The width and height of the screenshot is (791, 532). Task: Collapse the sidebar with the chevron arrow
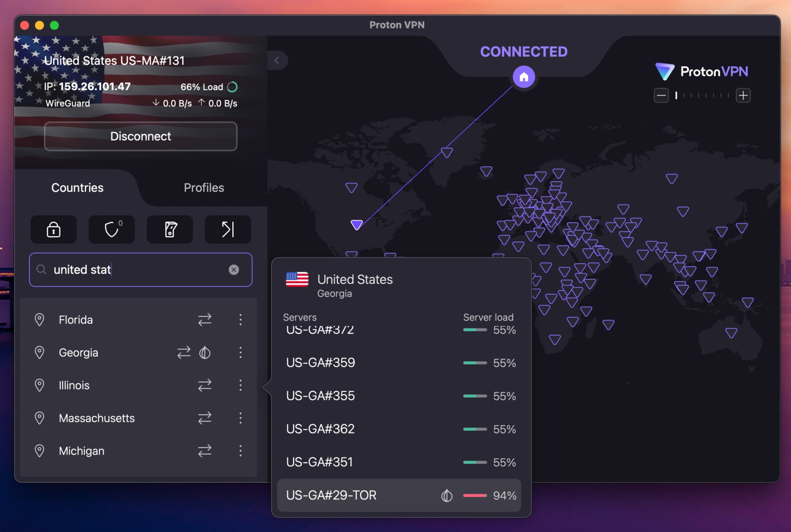[x=277, y=61]
